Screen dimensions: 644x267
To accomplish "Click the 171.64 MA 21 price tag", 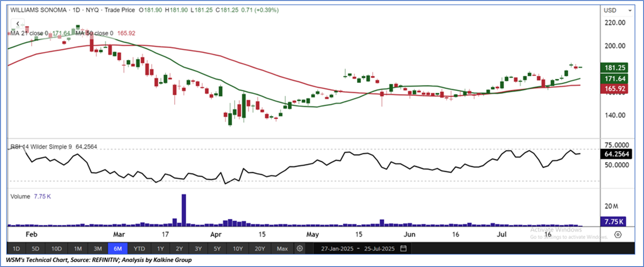I will click(615, 79).
